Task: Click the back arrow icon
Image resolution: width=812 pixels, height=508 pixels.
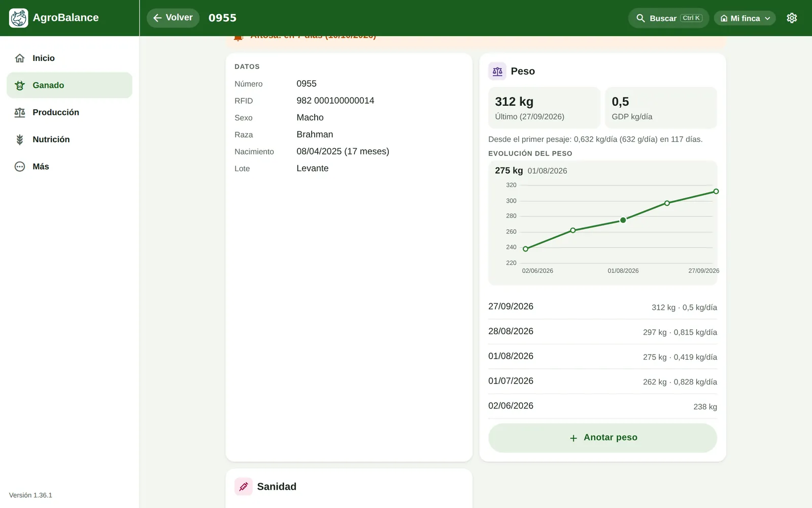Action: (x=157, y=18)
